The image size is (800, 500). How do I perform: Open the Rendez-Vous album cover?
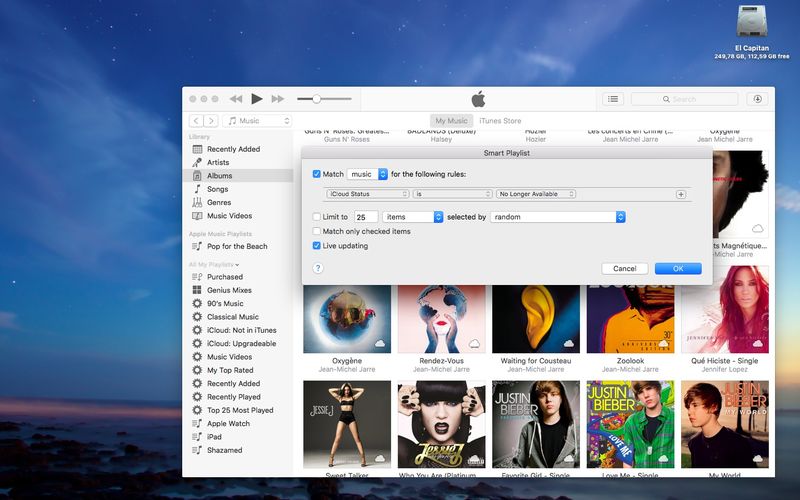441,319
